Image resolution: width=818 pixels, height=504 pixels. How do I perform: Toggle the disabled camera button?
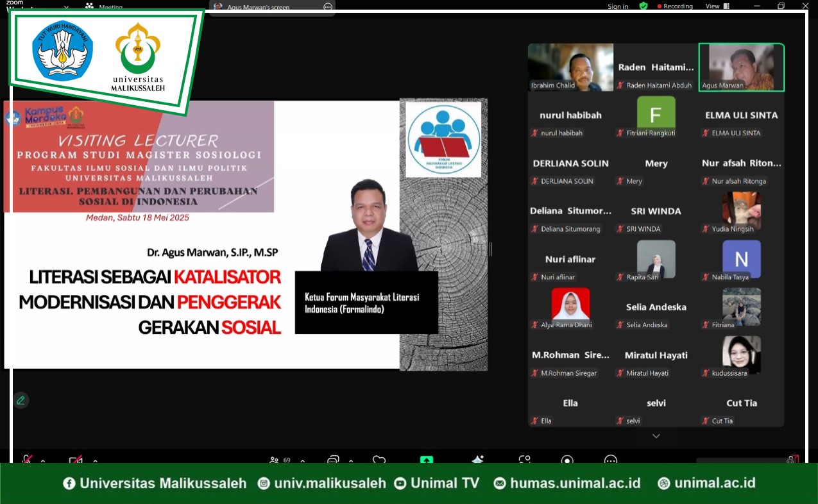(76, 460)
